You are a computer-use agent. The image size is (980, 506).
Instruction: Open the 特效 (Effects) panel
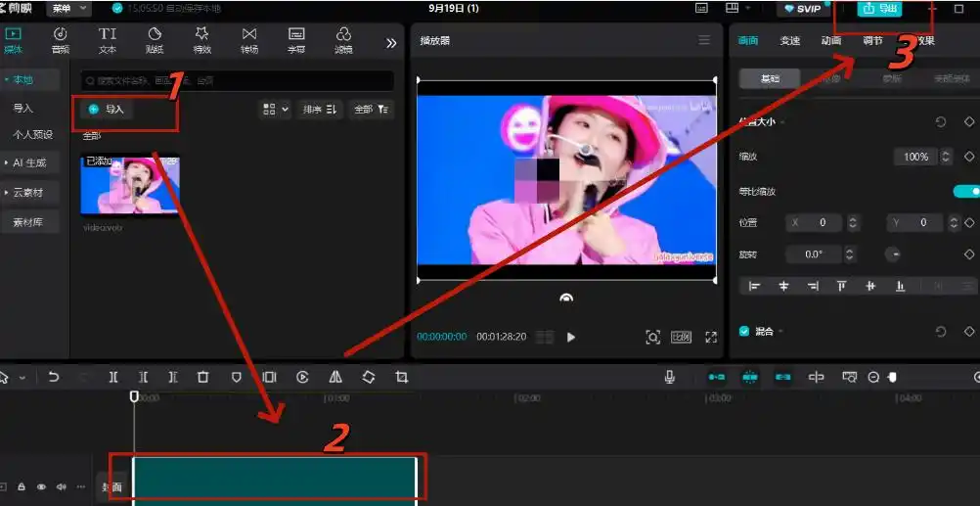click(201, 40)
